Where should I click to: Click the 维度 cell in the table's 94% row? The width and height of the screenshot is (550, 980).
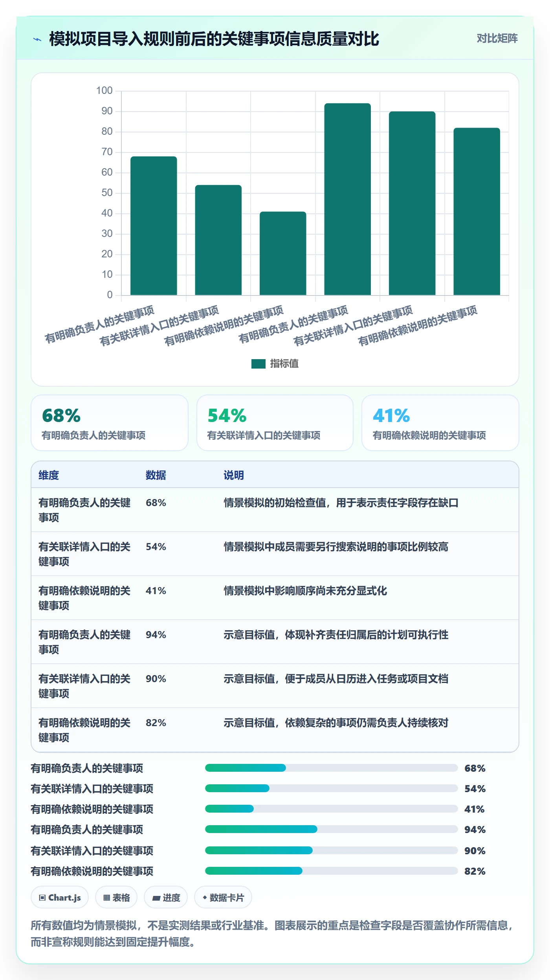pyautogui.click(x=84, y=642)
